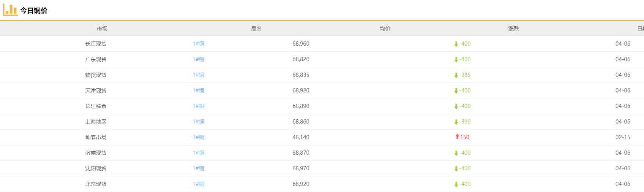644x192 pixels.
Task: Open the 1#铜 link for 坤泰市场
Action: (198, 137)
